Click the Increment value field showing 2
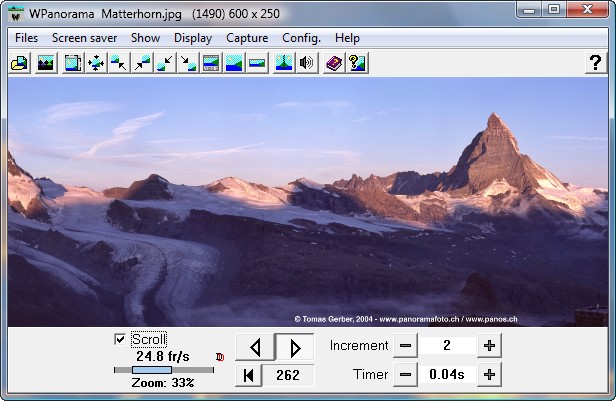Screen dimensions: 616x401 [447, 346]
